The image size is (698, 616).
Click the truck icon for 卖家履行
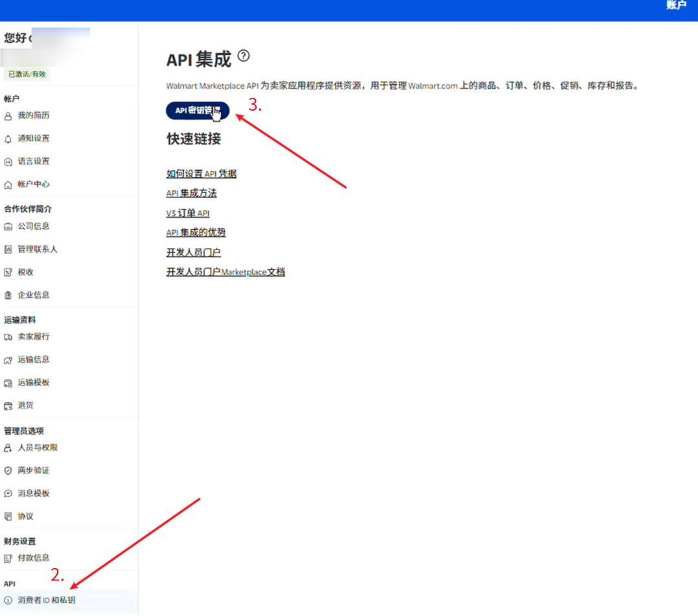click(x=8, y=337)
